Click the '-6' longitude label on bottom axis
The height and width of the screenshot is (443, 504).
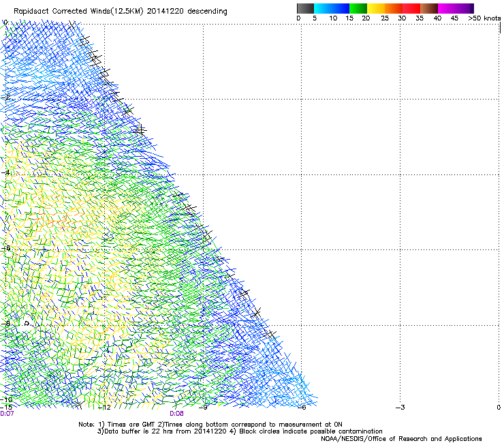point(302,408)
